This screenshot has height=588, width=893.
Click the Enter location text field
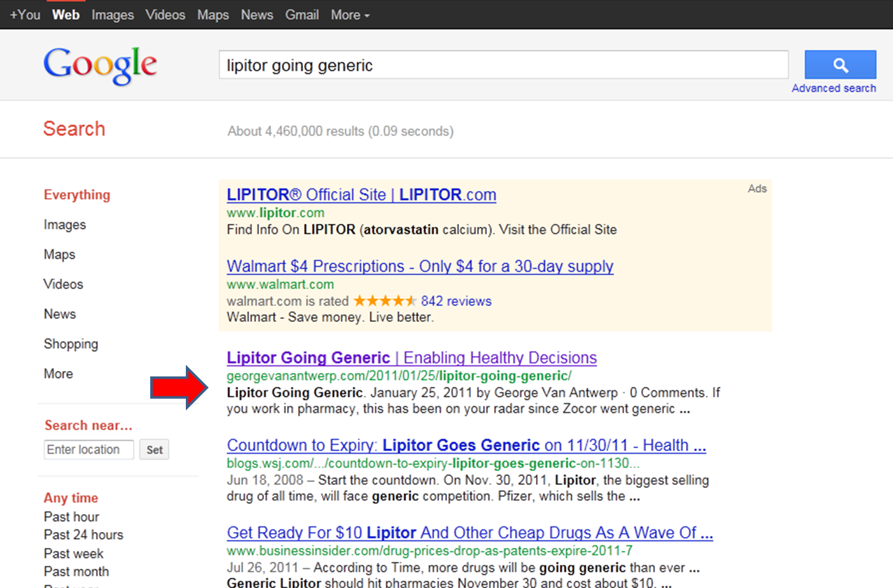click(88, 449)
